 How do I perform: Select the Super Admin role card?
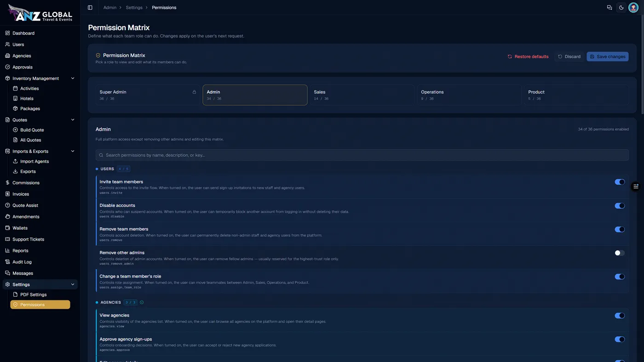tap(148, 95)
